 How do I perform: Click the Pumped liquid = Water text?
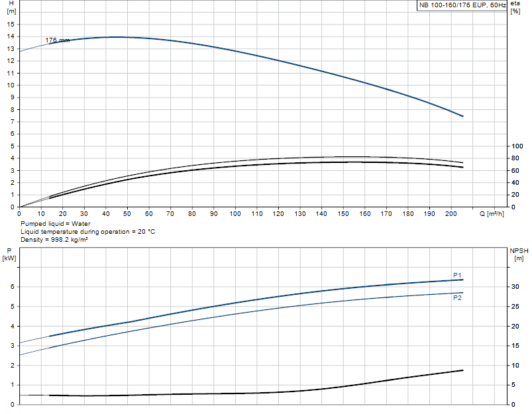pyautogui.click(x=55, y=224)
